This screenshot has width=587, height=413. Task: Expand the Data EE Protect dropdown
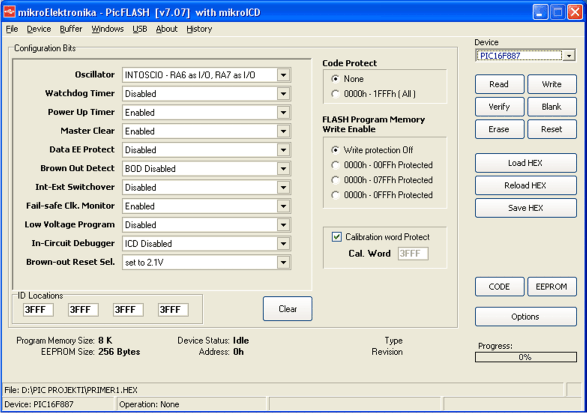coord(283,150)
